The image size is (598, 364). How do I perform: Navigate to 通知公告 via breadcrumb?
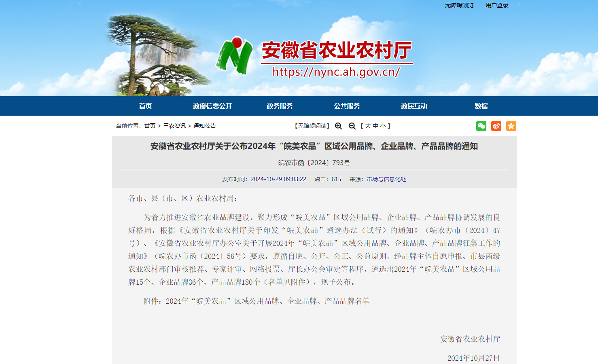pos(206,126)
